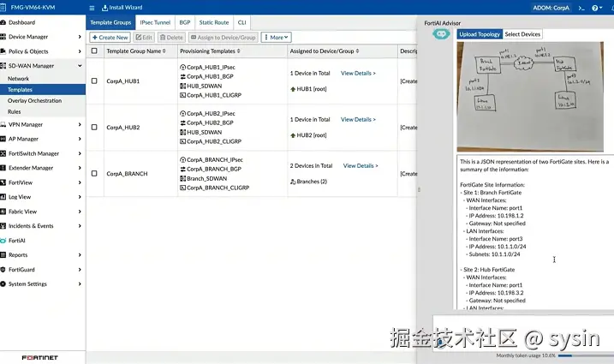
Task: Toggle the select-all header checkbox
Action: 94,51
